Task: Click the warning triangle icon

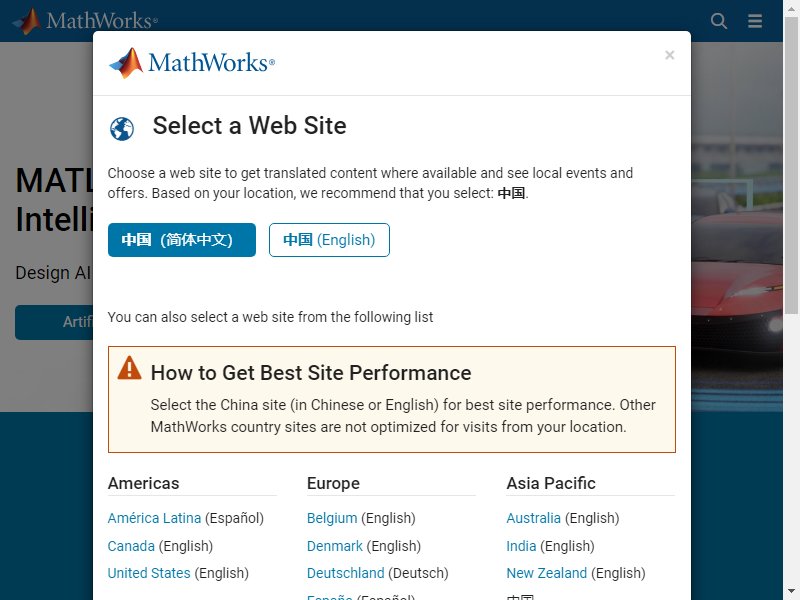Action: (x=130, y=368)
